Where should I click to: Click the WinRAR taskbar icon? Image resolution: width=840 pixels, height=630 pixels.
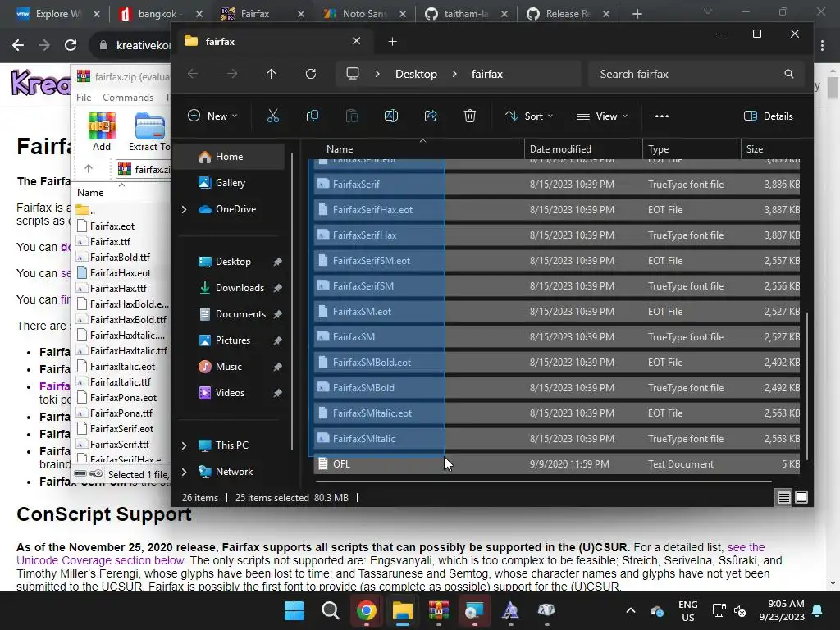pos(438,610)
